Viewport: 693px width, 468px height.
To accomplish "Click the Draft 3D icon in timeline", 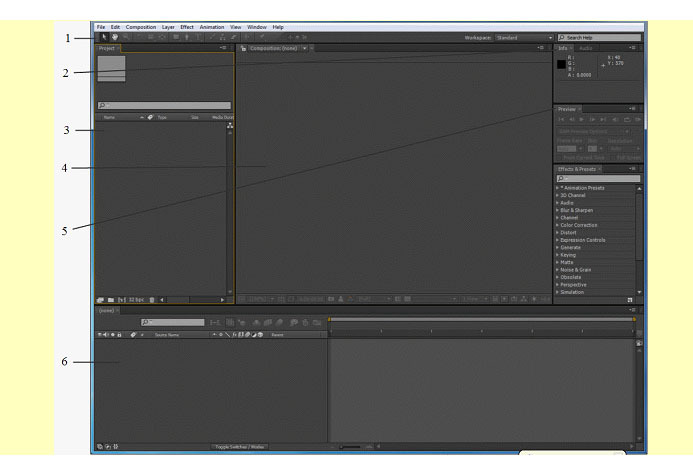I will tap(241, 323).
